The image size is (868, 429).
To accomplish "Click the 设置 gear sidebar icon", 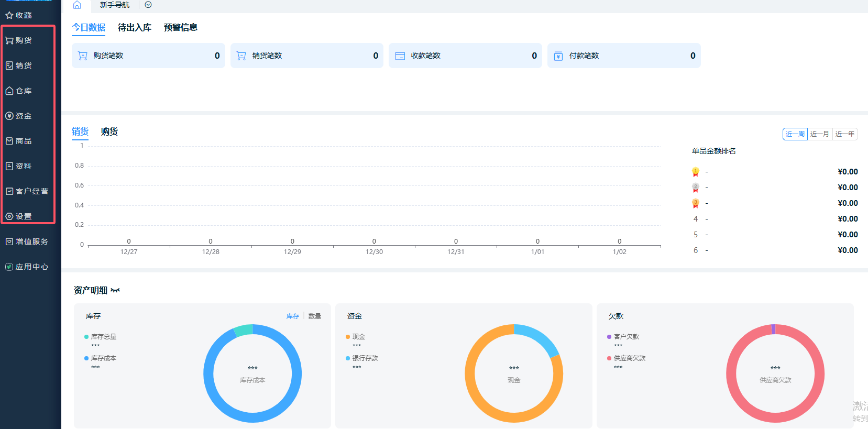I will (x=9, y=216).
